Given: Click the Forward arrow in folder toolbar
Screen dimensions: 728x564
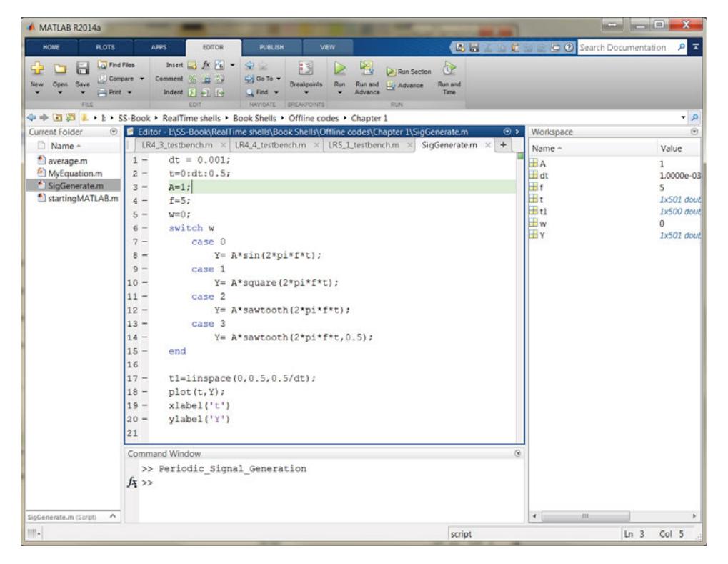Looking at the screenshot, I should coord(44,117).
